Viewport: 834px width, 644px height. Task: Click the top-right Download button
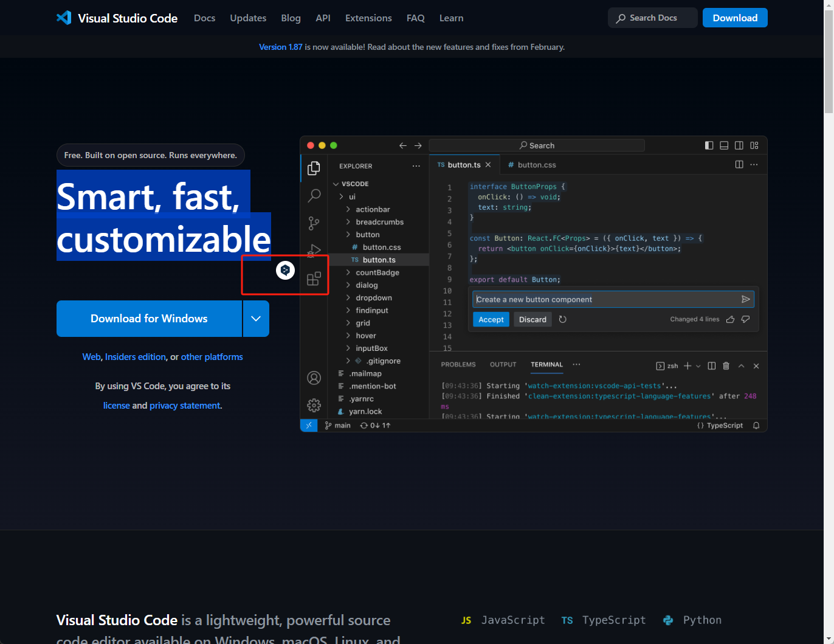click(735, 18)
